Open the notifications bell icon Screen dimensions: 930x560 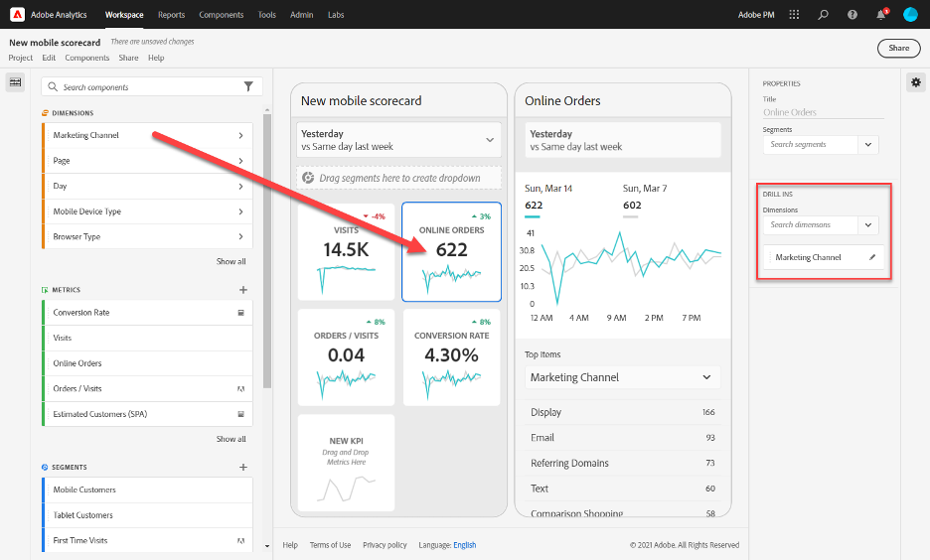(881, 14)
